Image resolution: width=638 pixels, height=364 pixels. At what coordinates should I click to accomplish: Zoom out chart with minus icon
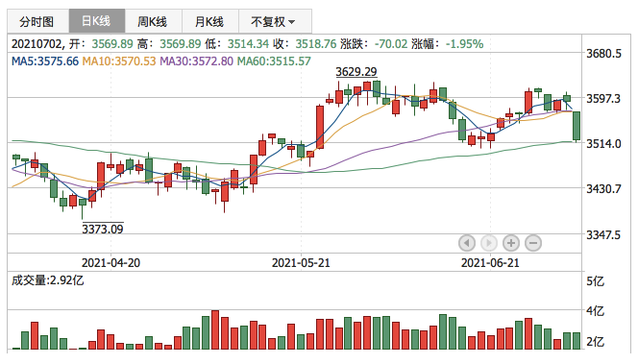click(533, 243)
